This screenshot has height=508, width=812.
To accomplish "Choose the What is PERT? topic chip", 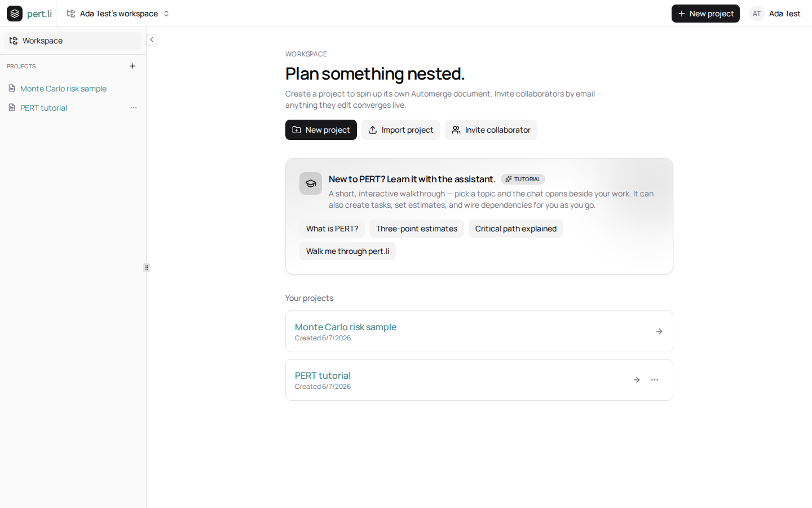I will (332, 229).
